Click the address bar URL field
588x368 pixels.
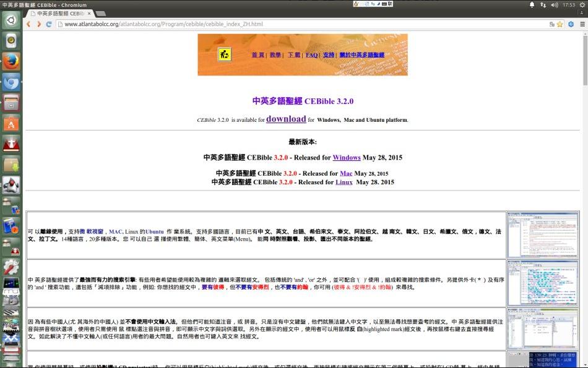click(302, 24)
